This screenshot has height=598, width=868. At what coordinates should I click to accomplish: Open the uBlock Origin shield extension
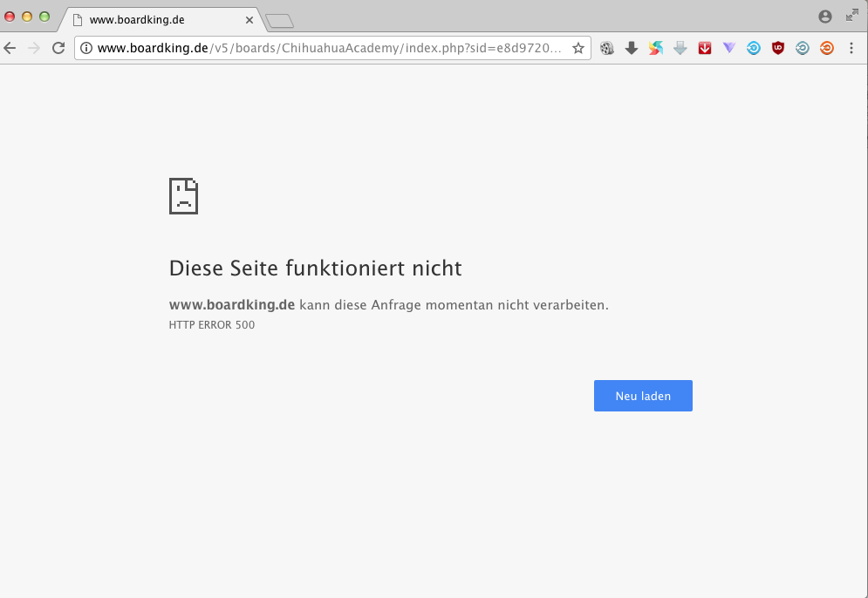[x=778, y=48]
